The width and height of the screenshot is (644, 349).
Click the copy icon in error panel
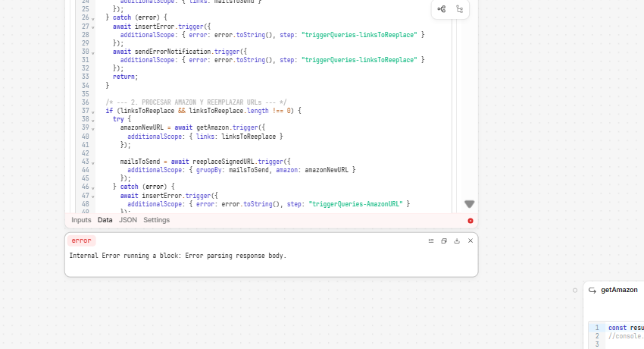444,241
